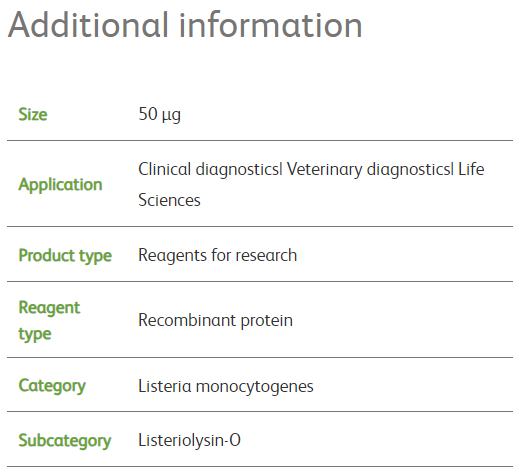Click the Clinical diagnostics text
Image resolution: width=528 pixels, height=473 pixels.
[x=209, y=169]
